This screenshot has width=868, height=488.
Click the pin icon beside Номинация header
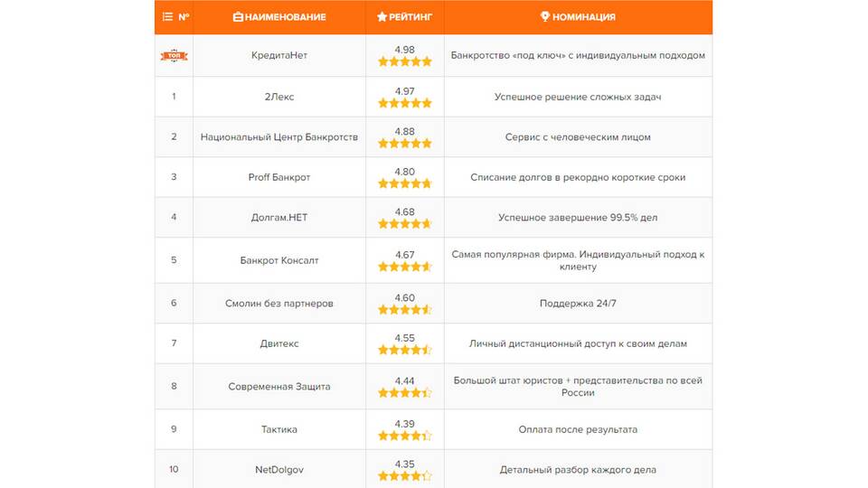click(544, 16)
